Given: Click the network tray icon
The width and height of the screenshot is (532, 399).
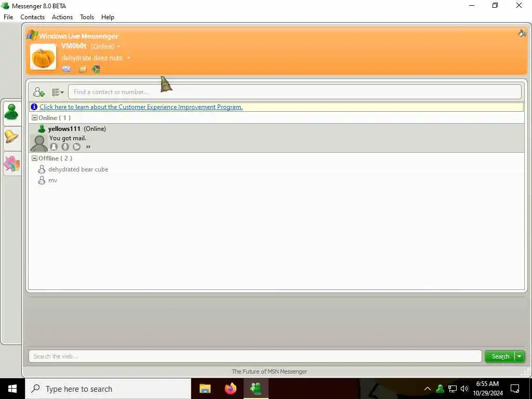Looking at the screenshot, I should coord(453,389).
